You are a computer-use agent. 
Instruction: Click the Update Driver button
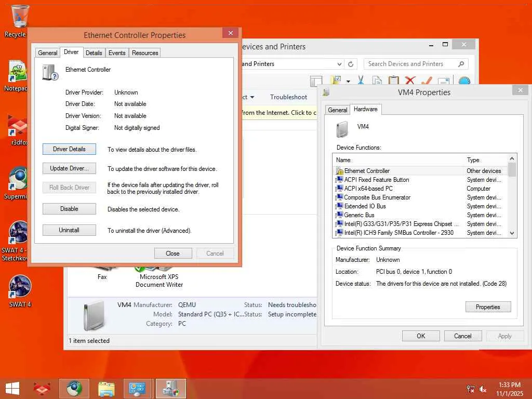[69, 168]
